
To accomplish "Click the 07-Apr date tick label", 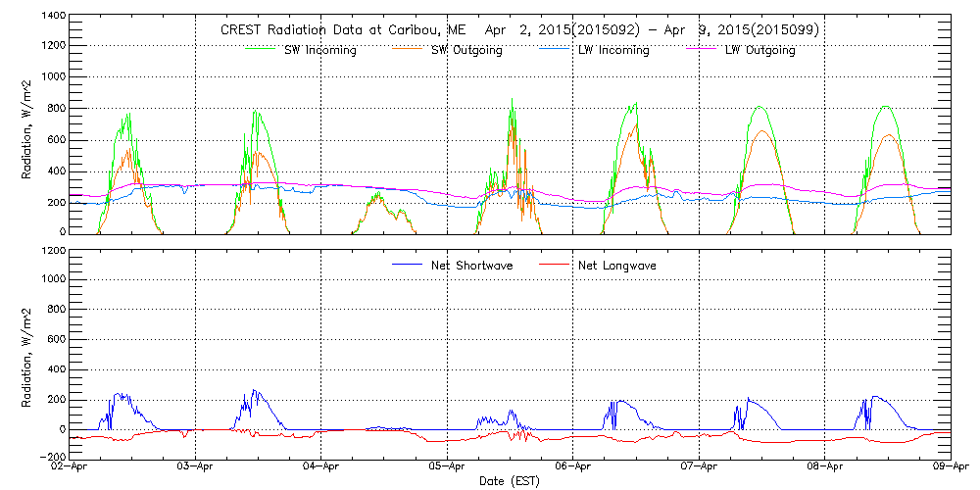I will click(699, 467).
